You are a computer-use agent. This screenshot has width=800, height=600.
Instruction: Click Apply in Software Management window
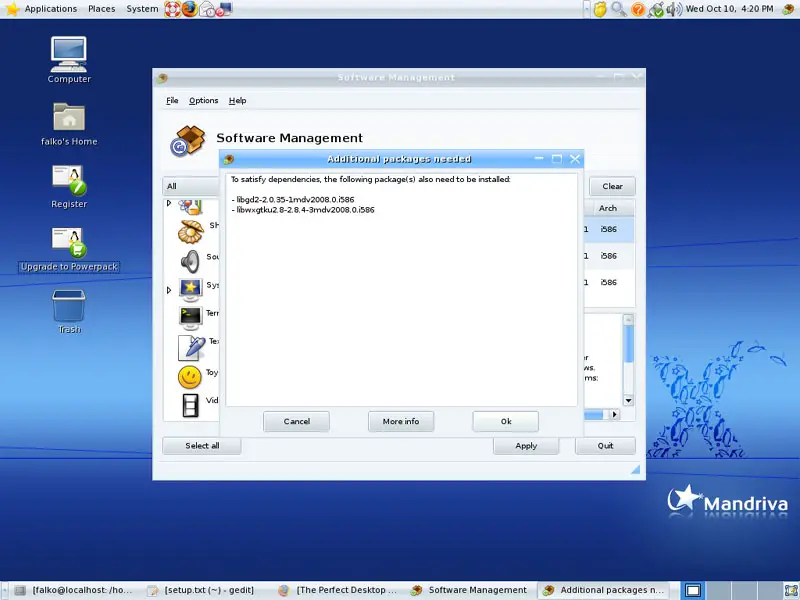tap(526, 446)
